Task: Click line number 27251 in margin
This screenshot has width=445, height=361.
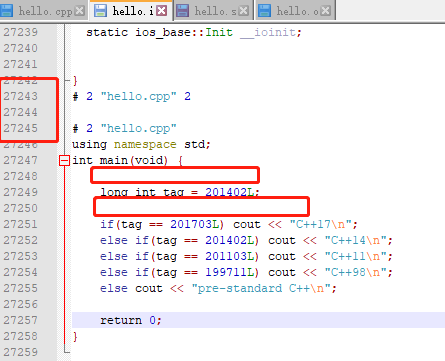Action: point(21,224)
